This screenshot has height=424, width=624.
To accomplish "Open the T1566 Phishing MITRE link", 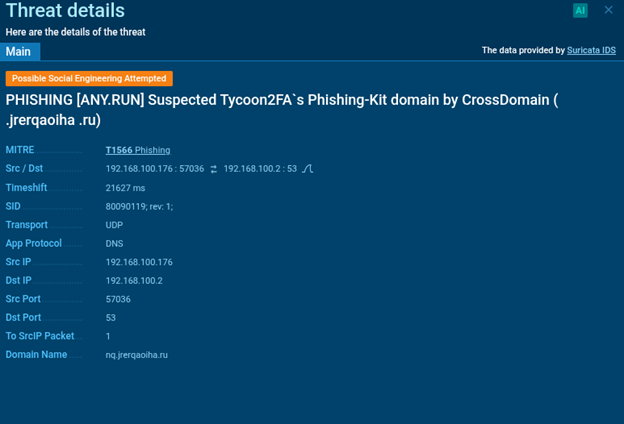I will click(138, 150).
